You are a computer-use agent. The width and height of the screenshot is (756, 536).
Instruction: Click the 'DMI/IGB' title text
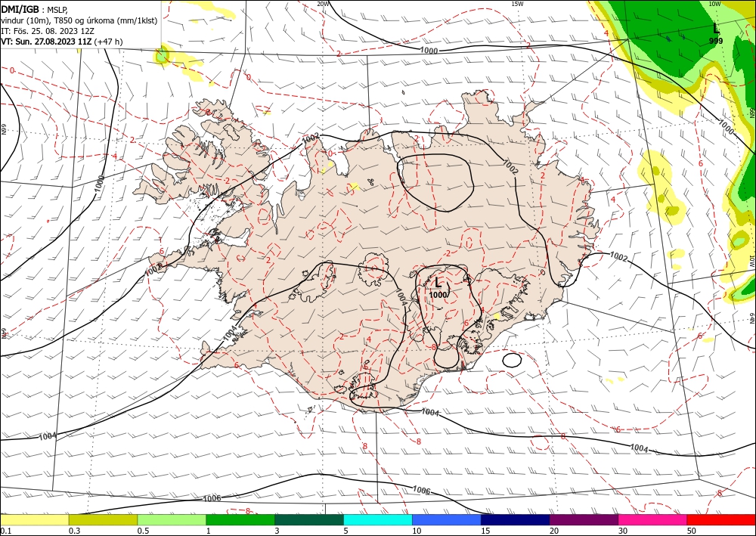20,8
